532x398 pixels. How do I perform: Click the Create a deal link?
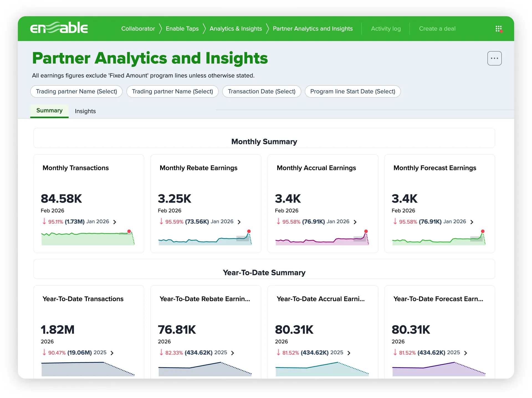pos(437,29)
